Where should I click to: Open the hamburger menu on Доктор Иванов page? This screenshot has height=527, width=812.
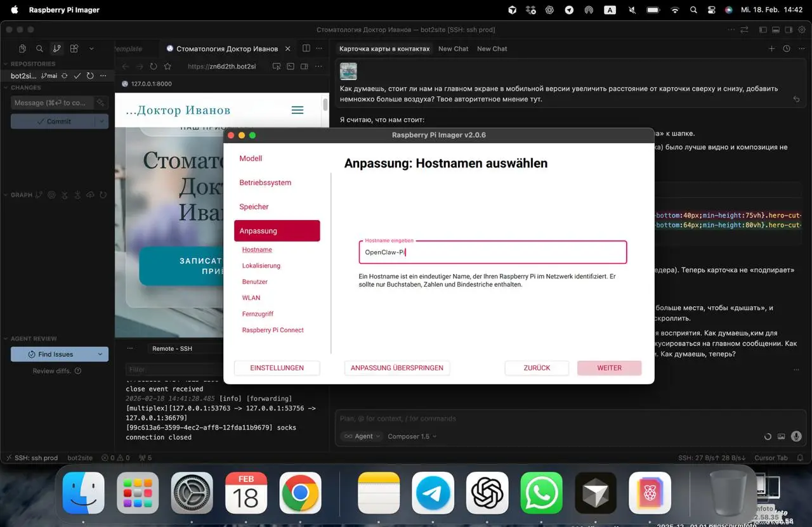[x=297, y=110]
